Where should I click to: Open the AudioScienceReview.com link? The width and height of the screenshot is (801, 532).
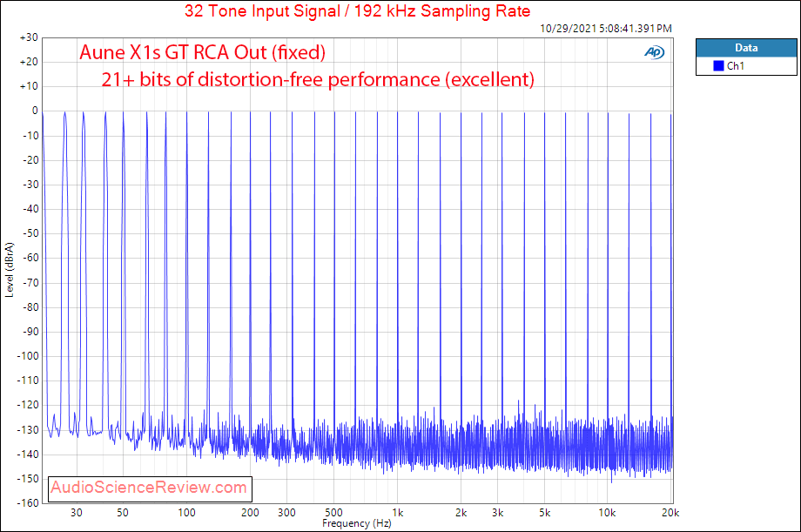(x=149, y=487)
